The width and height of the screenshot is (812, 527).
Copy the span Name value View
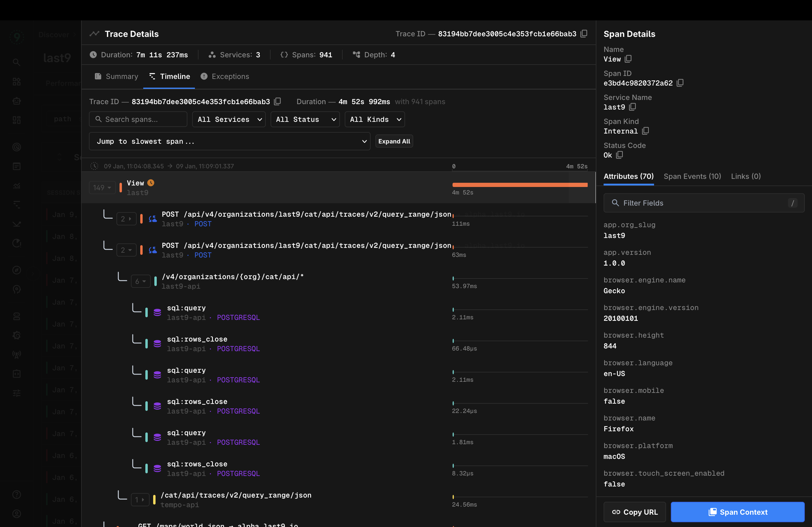point(628,59)
